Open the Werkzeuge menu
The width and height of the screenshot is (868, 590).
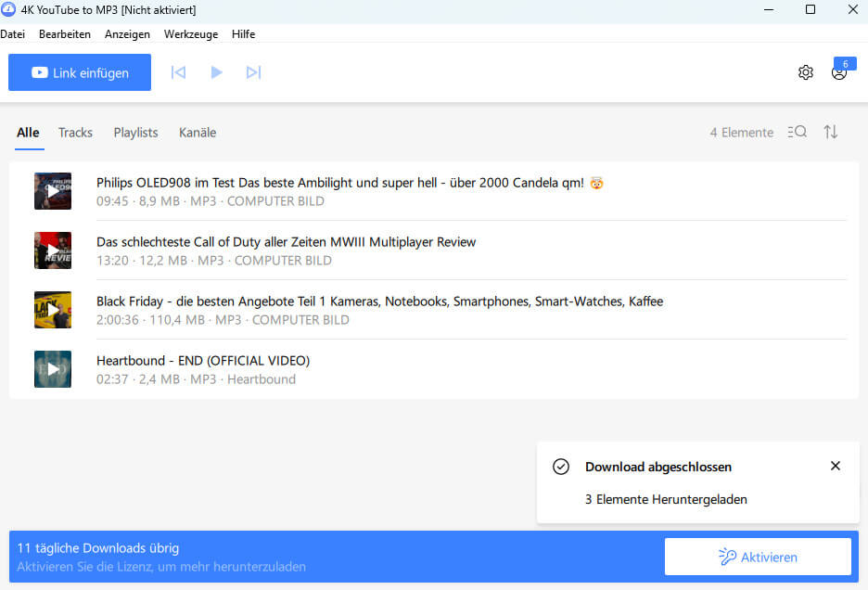click(190, 34)
